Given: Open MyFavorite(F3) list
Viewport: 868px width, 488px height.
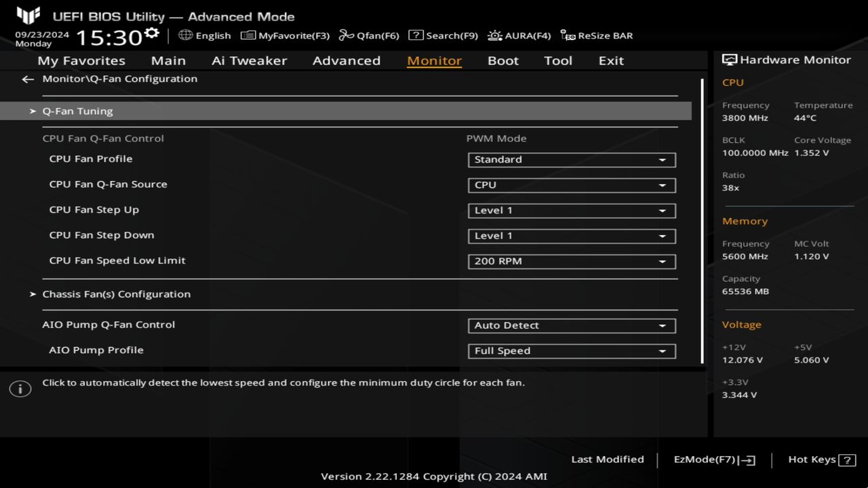Looking at the screenshot, I should point(285,35).
